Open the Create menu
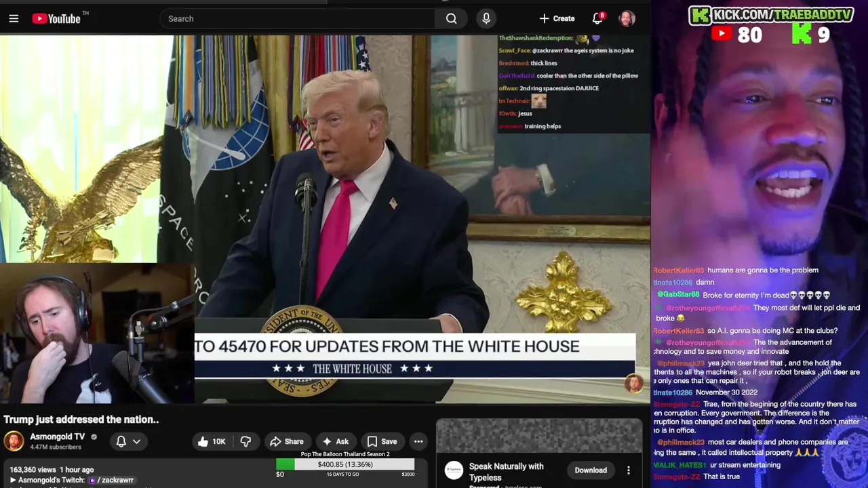Screen dimensions: 868x488 [557, 18]
